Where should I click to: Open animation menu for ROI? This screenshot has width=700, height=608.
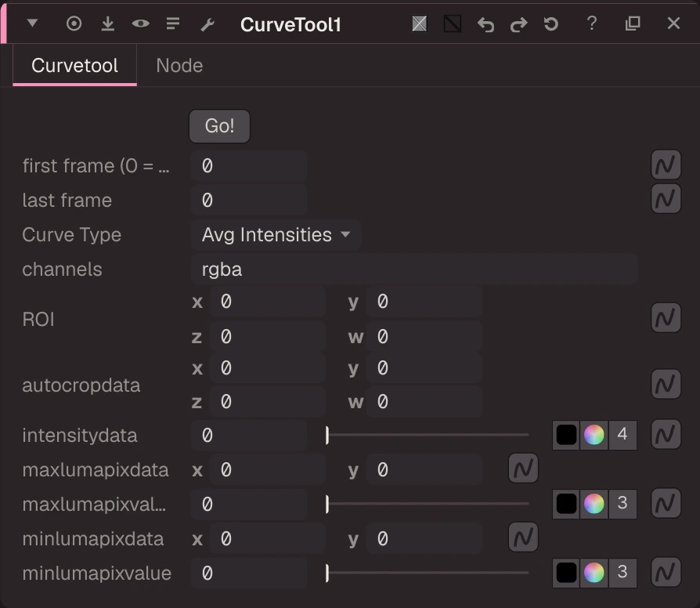click(666, 318)
